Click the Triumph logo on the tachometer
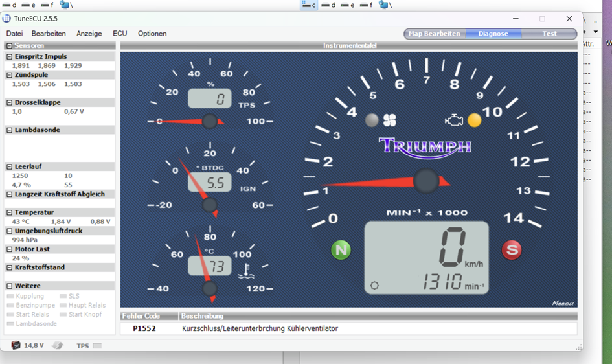The height and width of the screenshot is (364, 612). [x=425, y=148]
